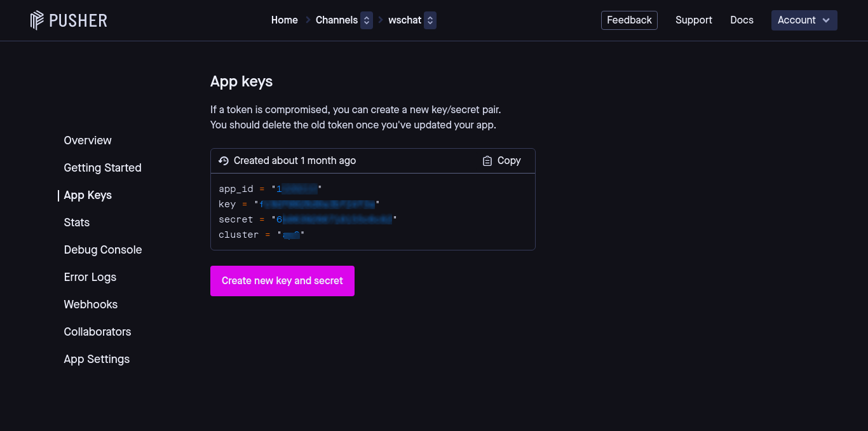Open the Docs link
The width and height of the screenshot is (868, 431).
click(742, 20)
